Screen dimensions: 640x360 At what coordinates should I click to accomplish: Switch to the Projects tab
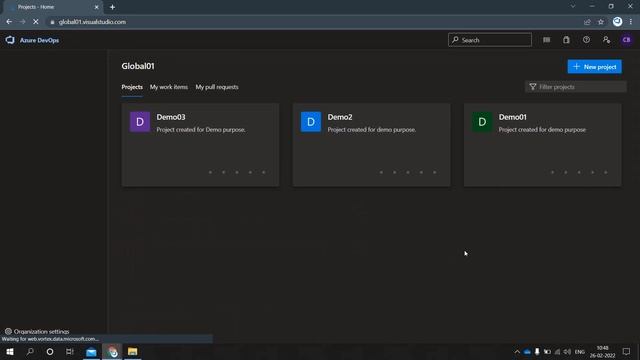(132, 87)
